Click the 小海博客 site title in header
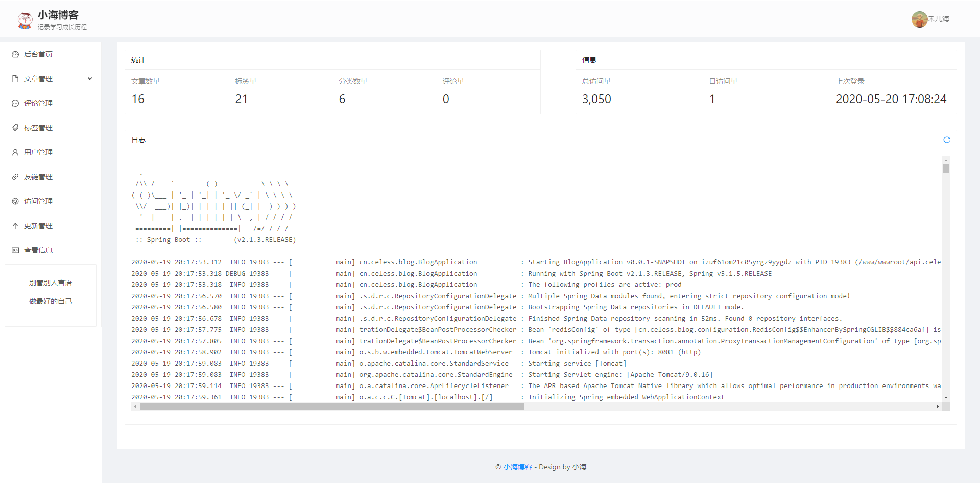This screenshot has height=483, width=980. [58, 15]
